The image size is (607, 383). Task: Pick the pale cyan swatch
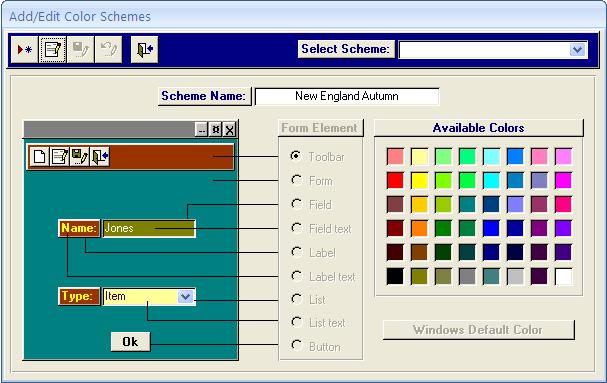click(491, 156)
